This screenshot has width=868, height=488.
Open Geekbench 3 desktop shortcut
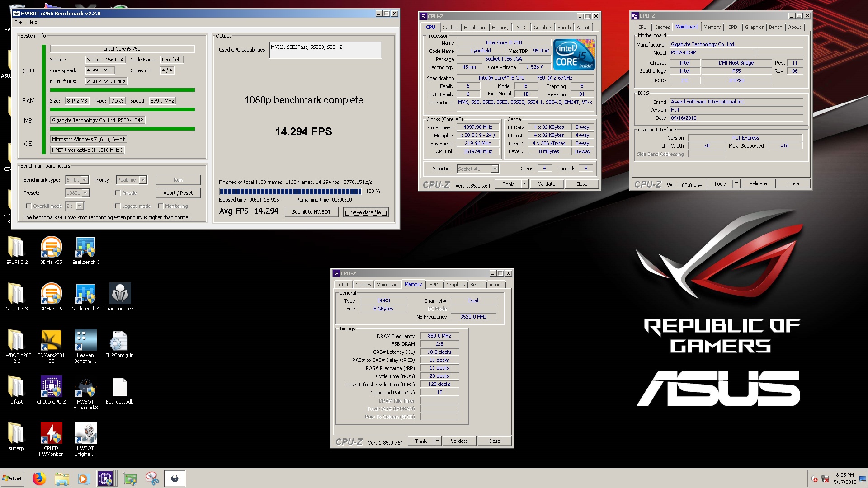(x=85, y=250)
